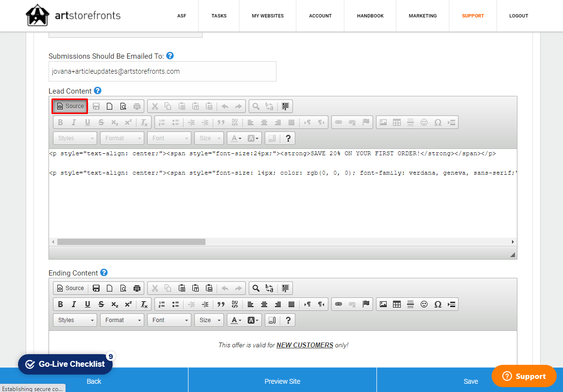
Task: Click SUPPORT in top navigation
Action: point(473,16)
